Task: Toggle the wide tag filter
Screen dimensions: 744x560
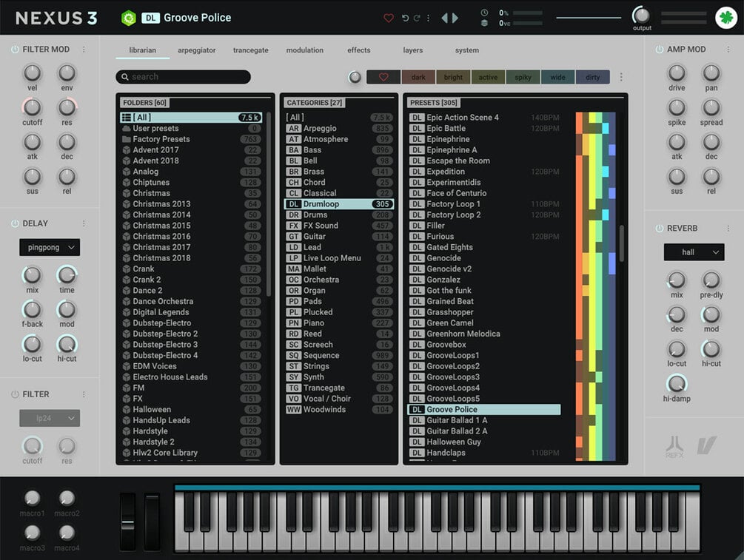Action: tap(557, 77)
